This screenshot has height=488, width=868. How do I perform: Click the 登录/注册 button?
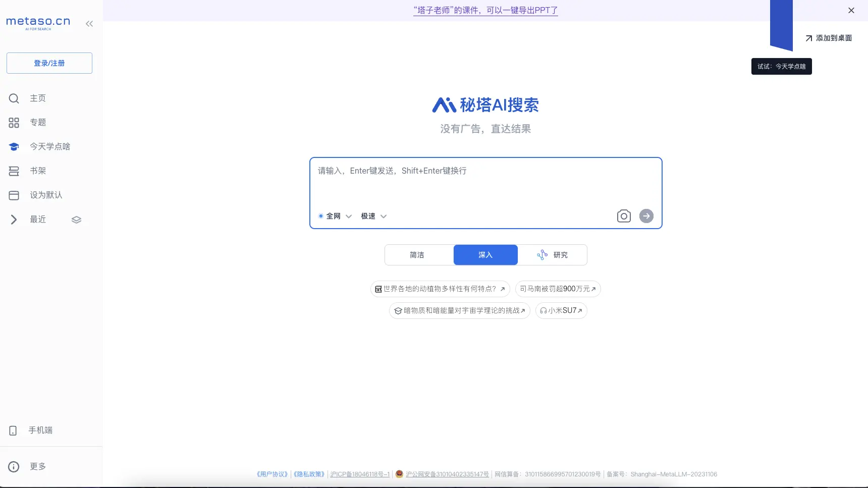point(49,63)
